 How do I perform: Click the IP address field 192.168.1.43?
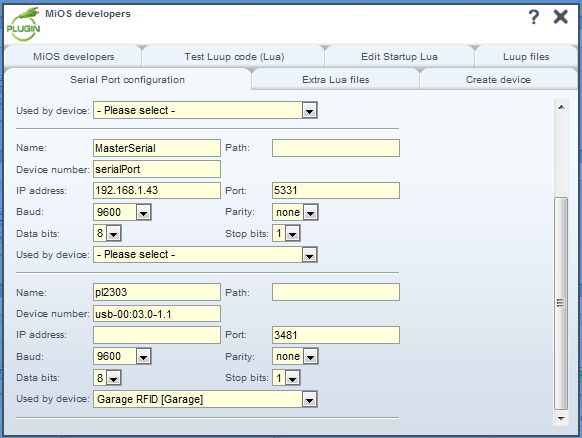click(157, 190)
